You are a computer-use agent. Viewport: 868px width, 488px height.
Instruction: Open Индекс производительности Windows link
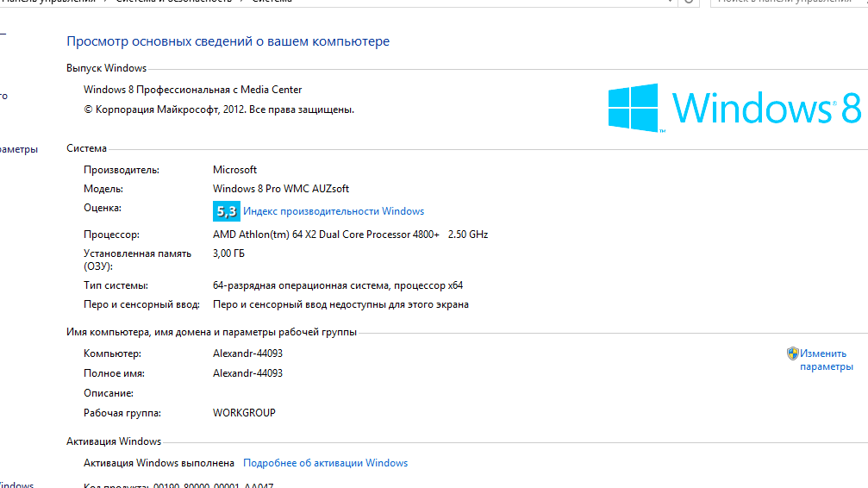point(334,211)
